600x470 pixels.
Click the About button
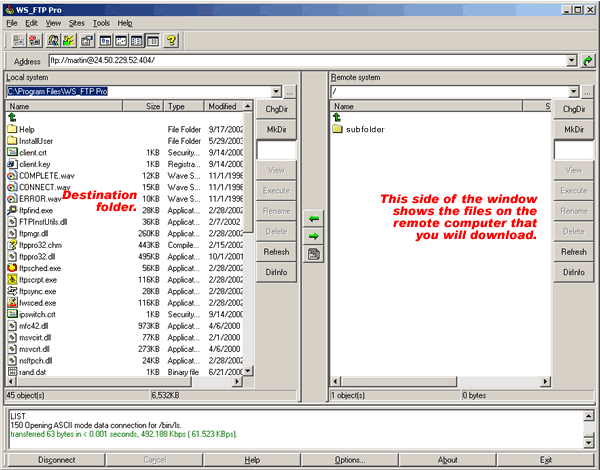point(447,460)
